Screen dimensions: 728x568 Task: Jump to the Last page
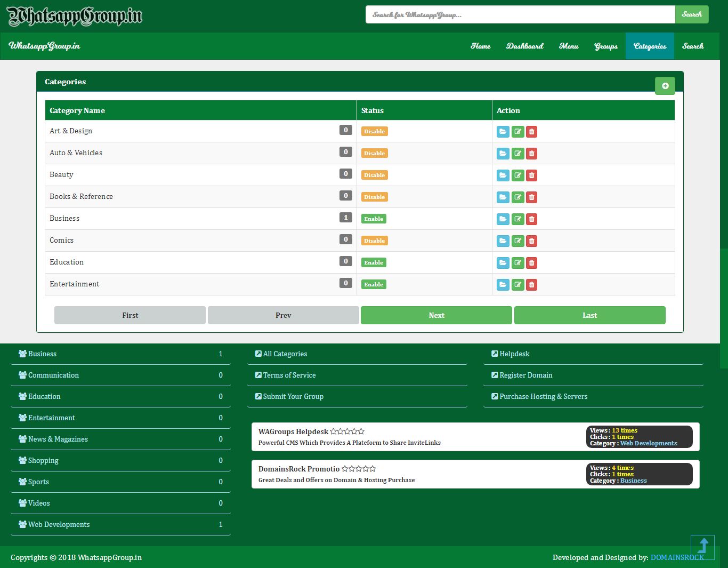click(x=589, y=315)
